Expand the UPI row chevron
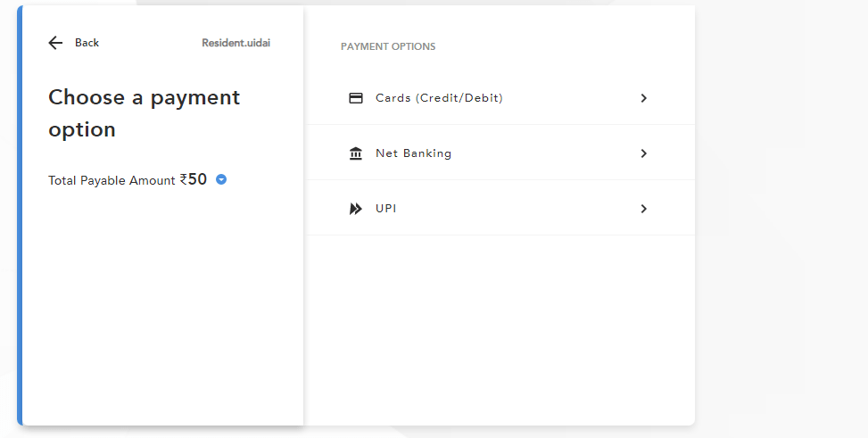Image resolution: width=868 pixels, height=438 pixels. (644, 209)
